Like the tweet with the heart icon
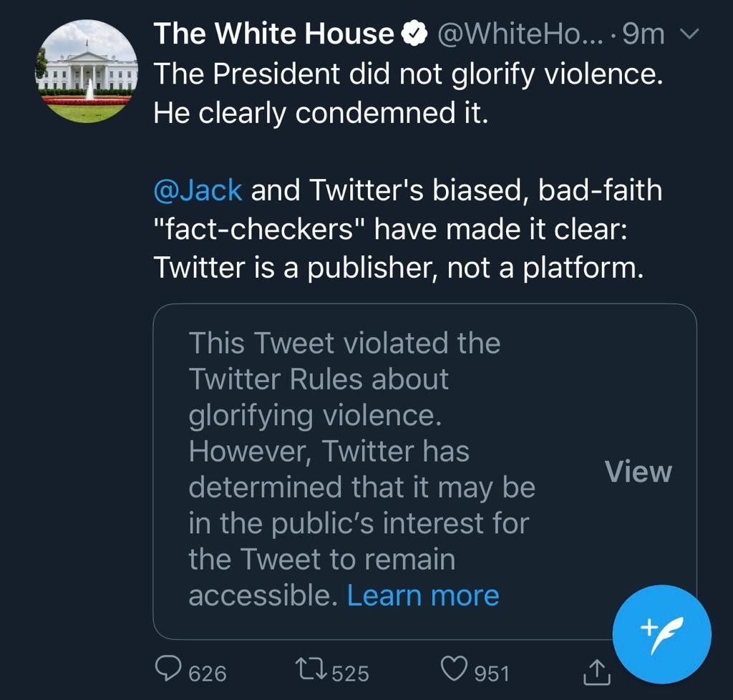 point(454,671)
